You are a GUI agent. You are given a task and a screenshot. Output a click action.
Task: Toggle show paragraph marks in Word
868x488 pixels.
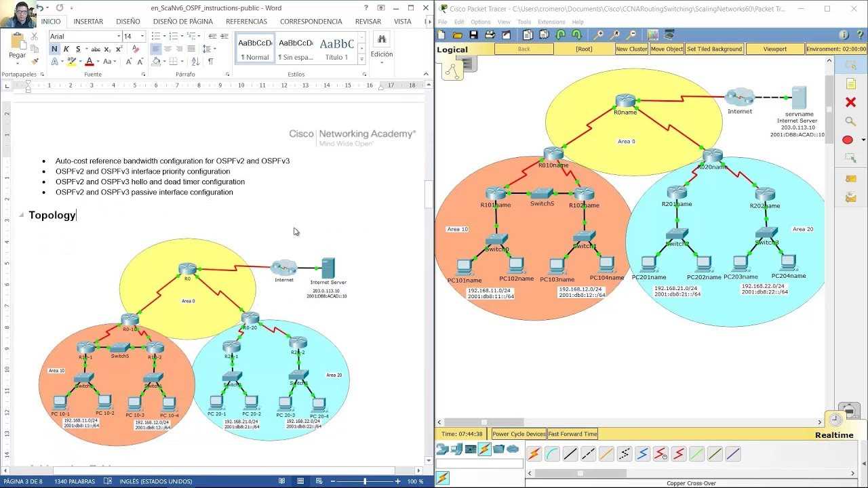211,61
